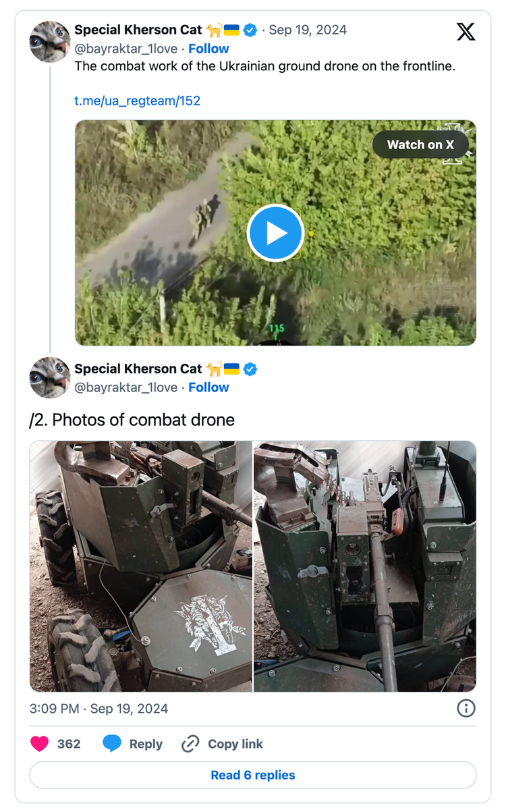
Task: Click the Play button on the video
Action: (x=275, y=232)
